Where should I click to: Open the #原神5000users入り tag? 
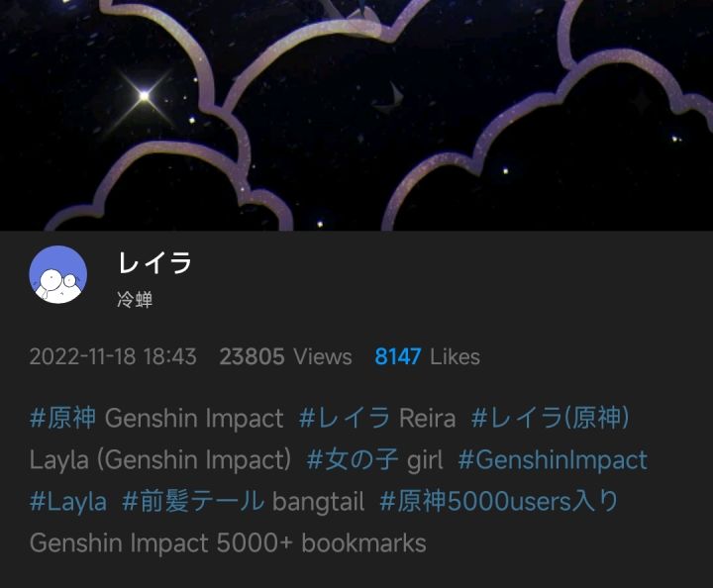499,502
